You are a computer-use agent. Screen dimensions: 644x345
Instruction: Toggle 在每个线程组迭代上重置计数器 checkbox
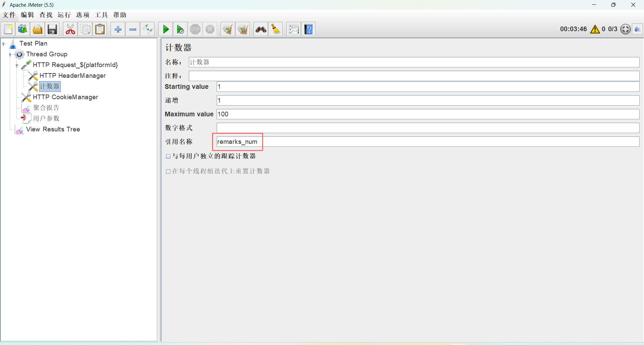[x=168, y=171]
